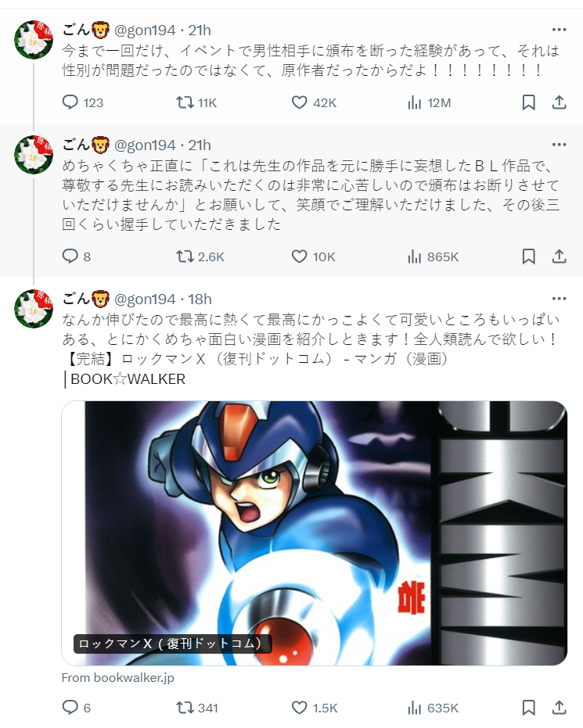This screenshot has width=583, height=728.
Task: Share the first tweet
Action: pyautogui.click(x=559, y=102)
